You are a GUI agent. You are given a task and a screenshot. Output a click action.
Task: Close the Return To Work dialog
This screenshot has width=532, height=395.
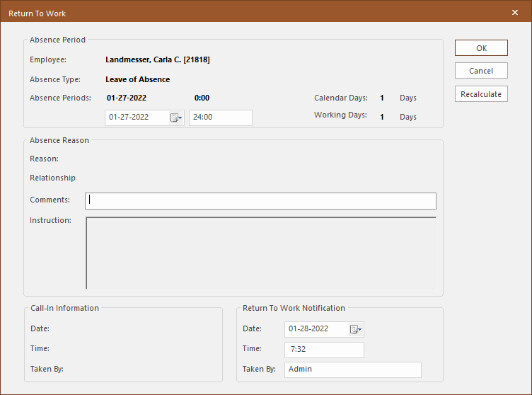(x=514, y=13)
